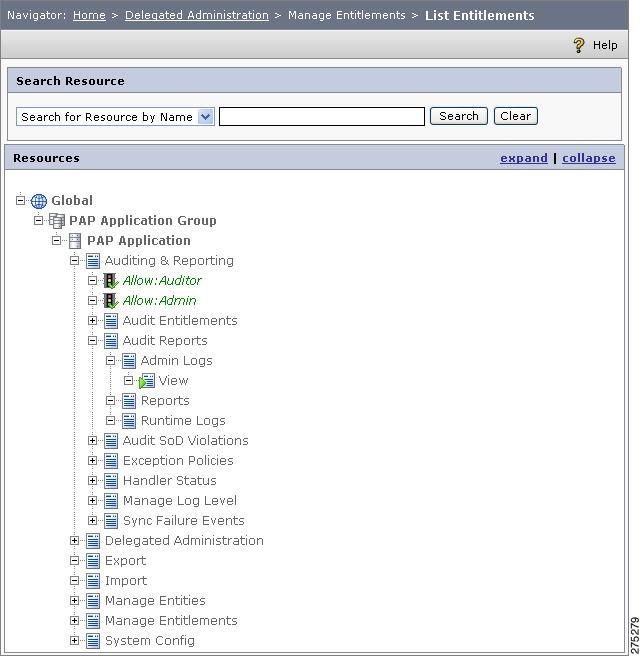This screenshot has height=656, width=642.
Task: Select the Global root label
Action: click(72, 201)
